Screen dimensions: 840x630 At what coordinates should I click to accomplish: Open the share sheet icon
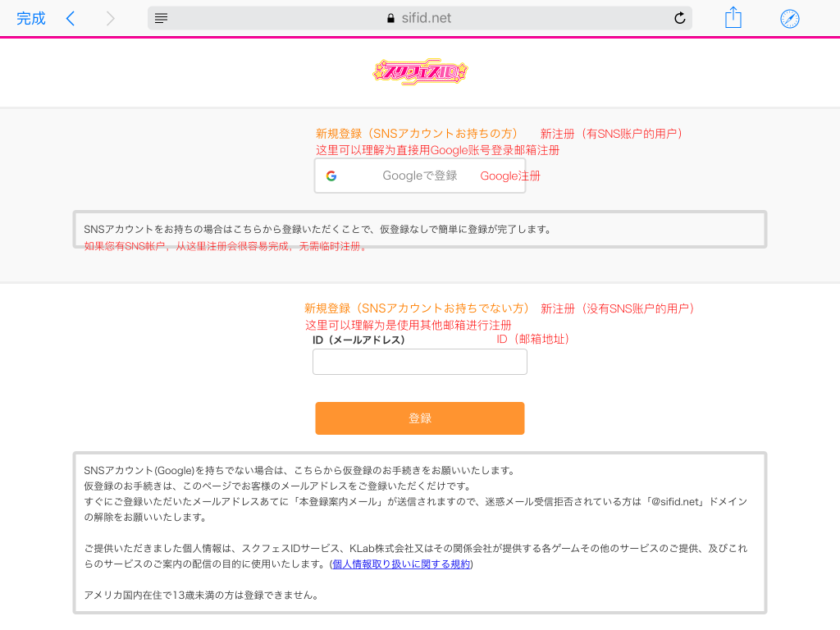pyautogui.click(x=733, y=18)
